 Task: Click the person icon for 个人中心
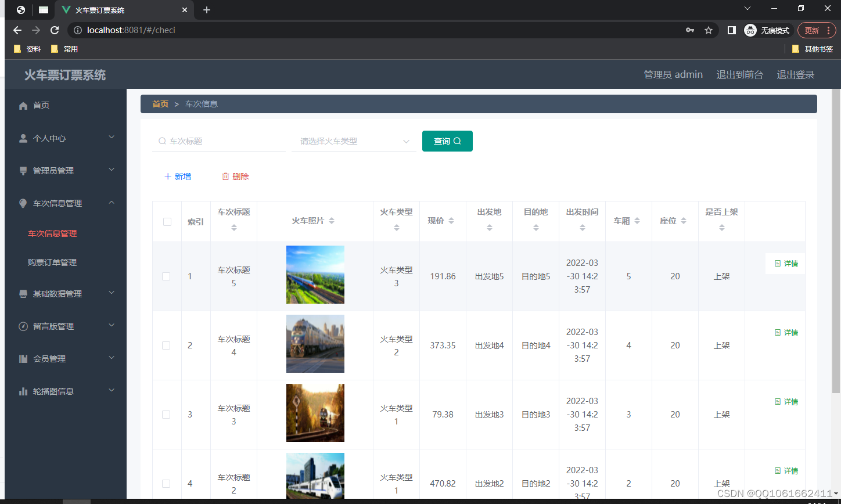click(x=22, y=138)
